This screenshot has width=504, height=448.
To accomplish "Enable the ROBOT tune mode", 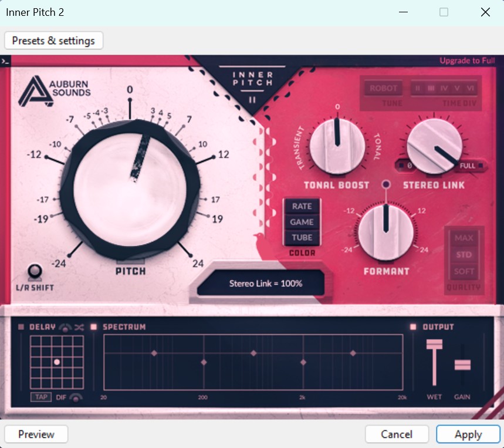I will pyautogui.click(x=383, y=89).
